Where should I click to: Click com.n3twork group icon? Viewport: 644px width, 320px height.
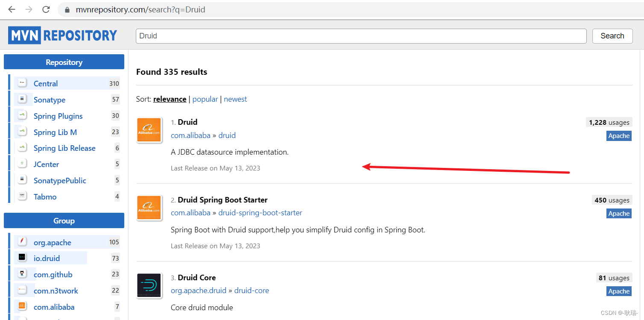pyautogui.click(x=22, y=290)
